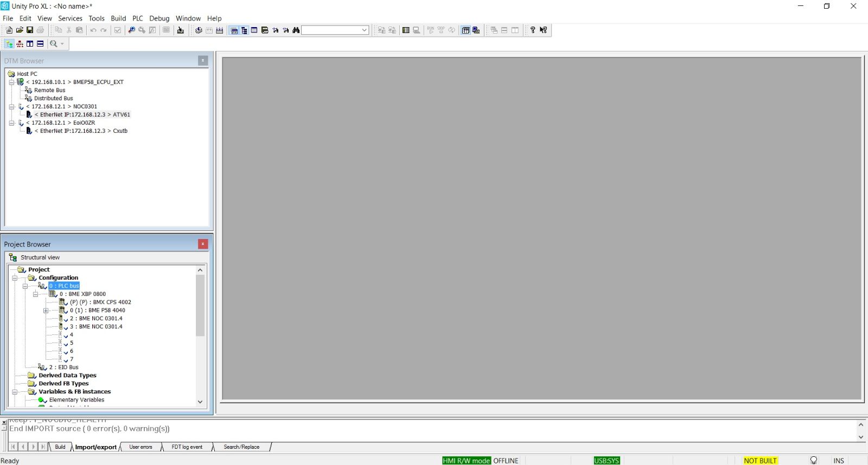Click the Undo arrow icon
Viewport: 868px width, 465px height.
click(93, 30)
